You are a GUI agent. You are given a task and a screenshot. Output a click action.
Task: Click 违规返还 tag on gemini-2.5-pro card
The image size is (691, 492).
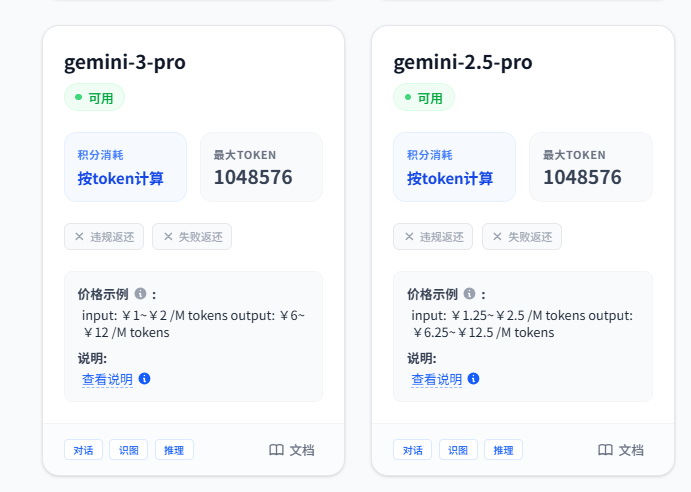433,237
